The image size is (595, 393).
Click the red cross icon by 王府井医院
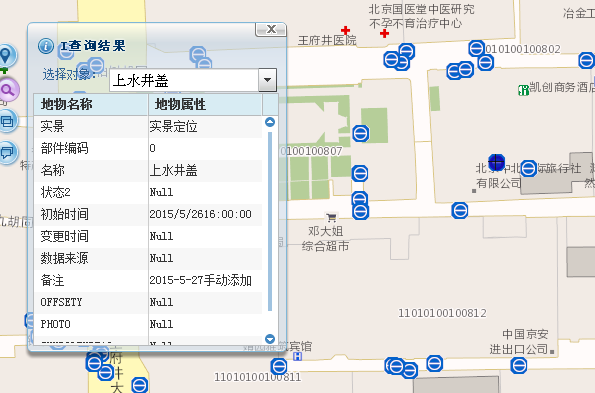pos(345,30)
